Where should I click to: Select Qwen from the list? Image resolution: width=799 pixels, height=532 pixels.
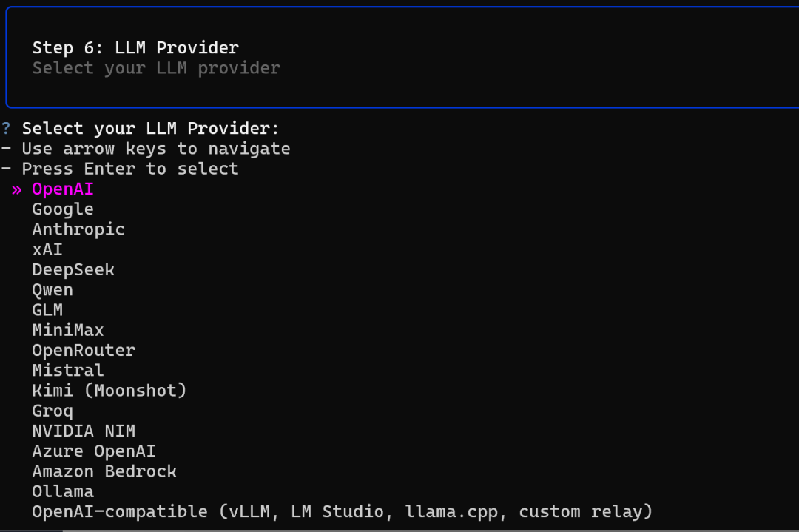(x=53, y=290)
